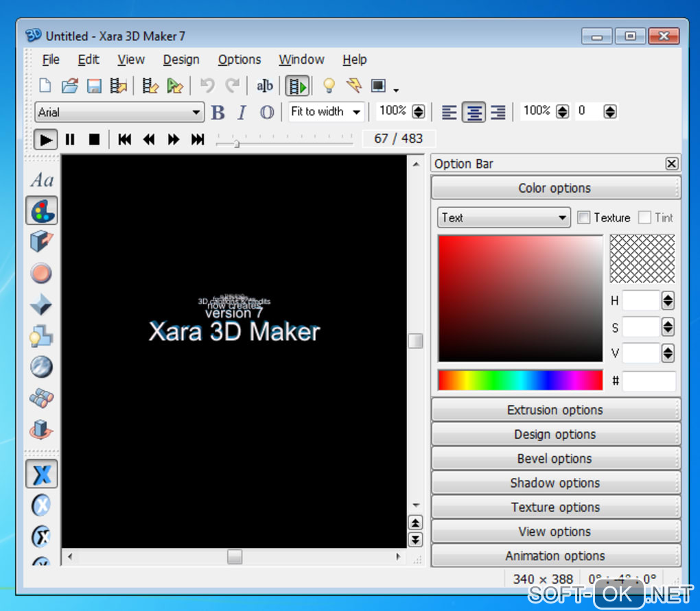This screenshot has width=700, height=611.
Task: Adjust the S saturation spinner
Action: pyautogui.click(x=668, y=328)
